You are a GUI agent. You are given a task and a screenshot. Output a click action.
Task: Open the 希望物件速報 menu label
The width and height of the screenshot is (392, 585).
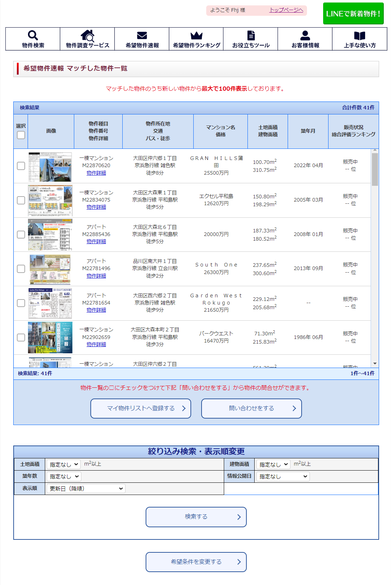[x=142, y=45]
